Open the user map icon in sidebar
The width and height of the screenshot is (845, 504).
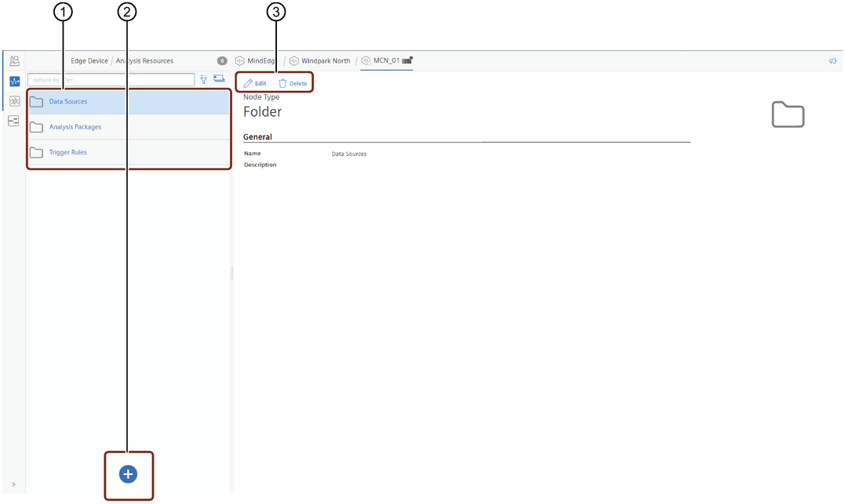point(15,61)
